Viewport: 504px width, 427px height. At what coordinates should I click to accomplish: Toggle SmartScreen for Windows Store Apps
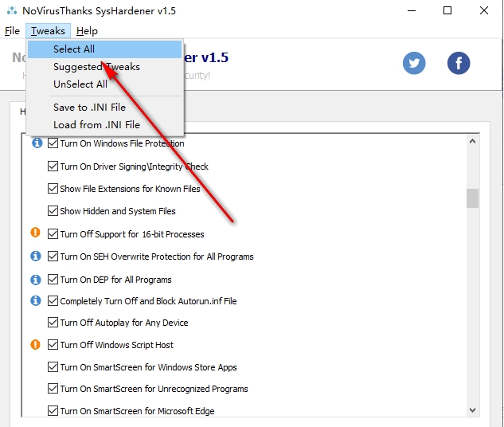pos(53,367)
